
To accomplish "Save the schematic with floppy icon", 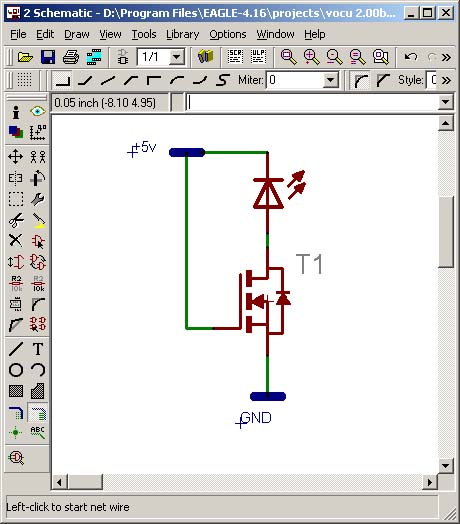I will click(48, 57).
